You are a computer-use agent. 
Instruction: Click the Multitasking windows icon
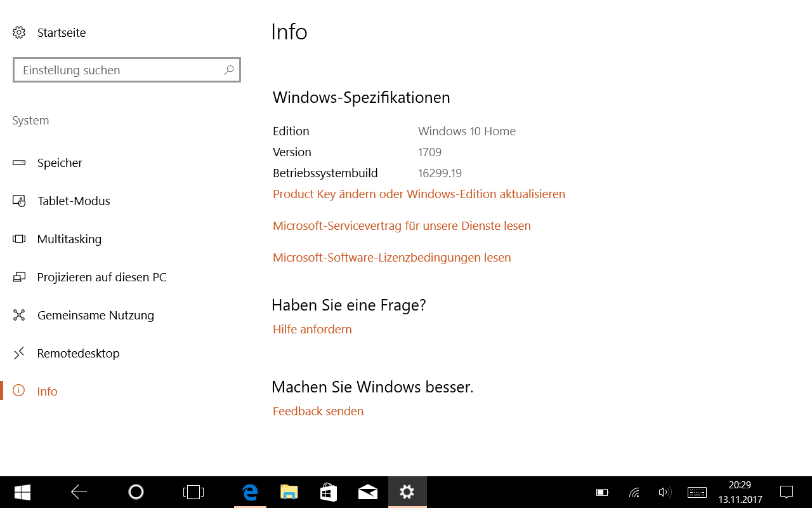point(19,239)
